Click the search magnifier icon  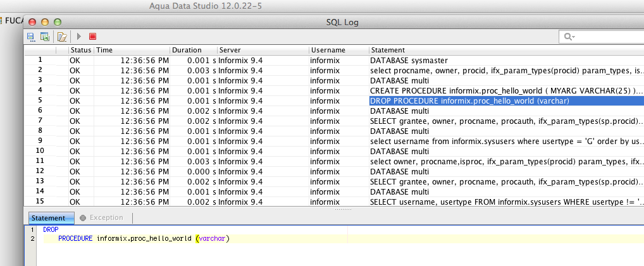567,37
